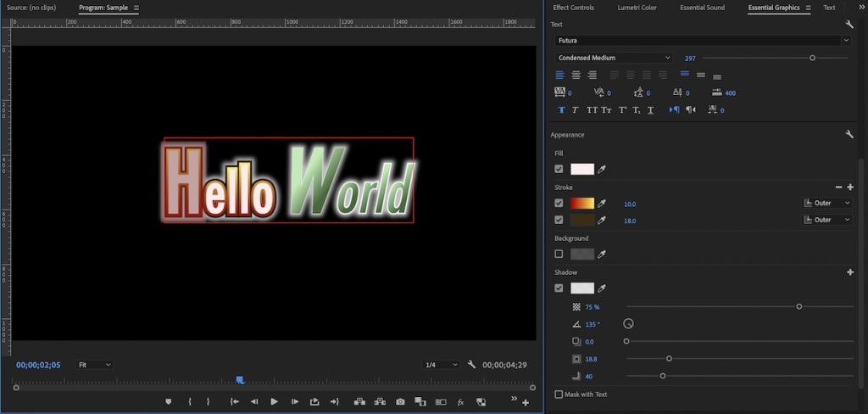Disable the Shadow checkbox
Screen dimensions: 868x414
pos(559,288)
